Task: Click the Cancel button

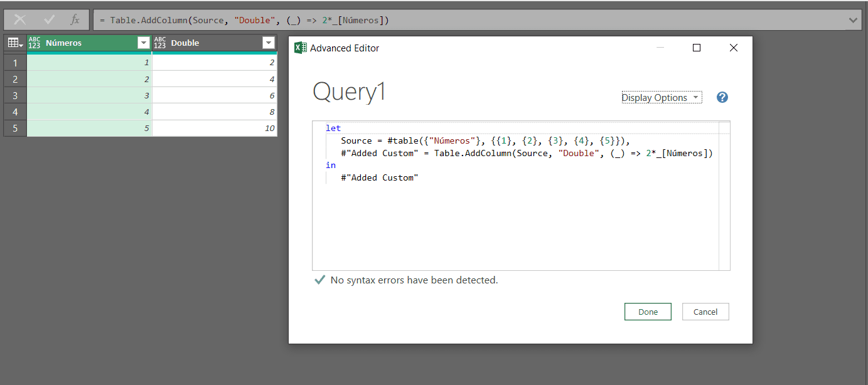Action: click(x=705, y=312)
